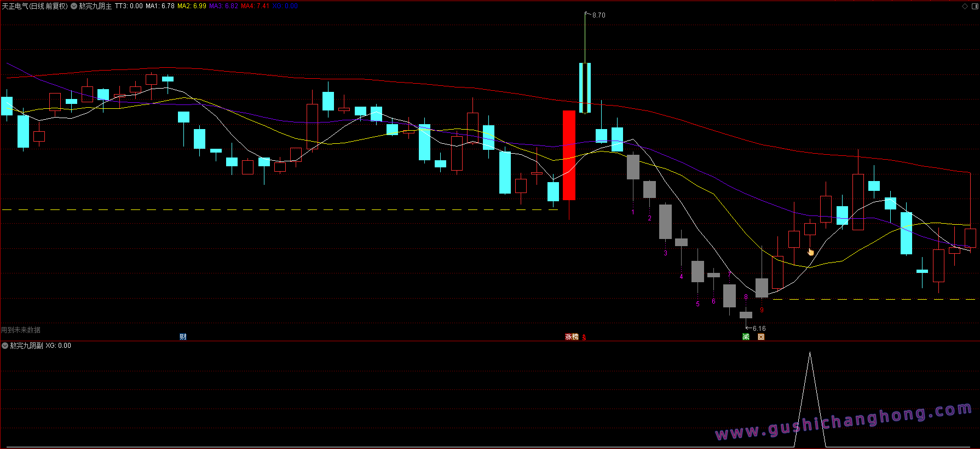Expand the 熬完九阴主 indicator dropdown arrow
This screenshot has height=449, width=980.
pos(74,6)
